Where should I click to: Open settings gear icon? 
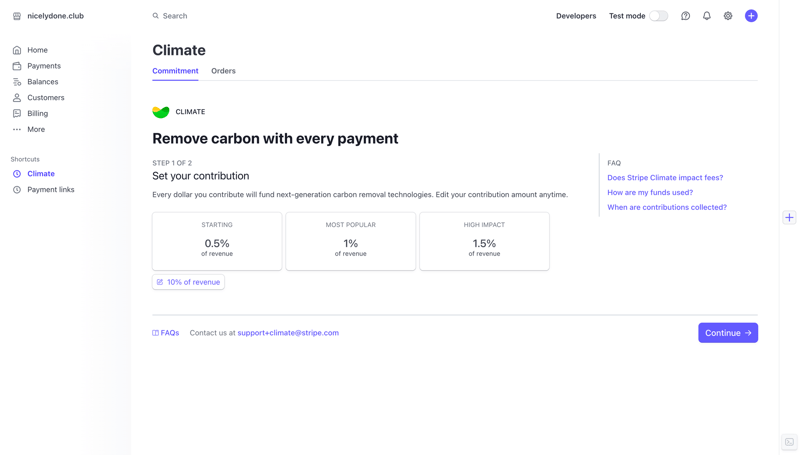point(728,16)
